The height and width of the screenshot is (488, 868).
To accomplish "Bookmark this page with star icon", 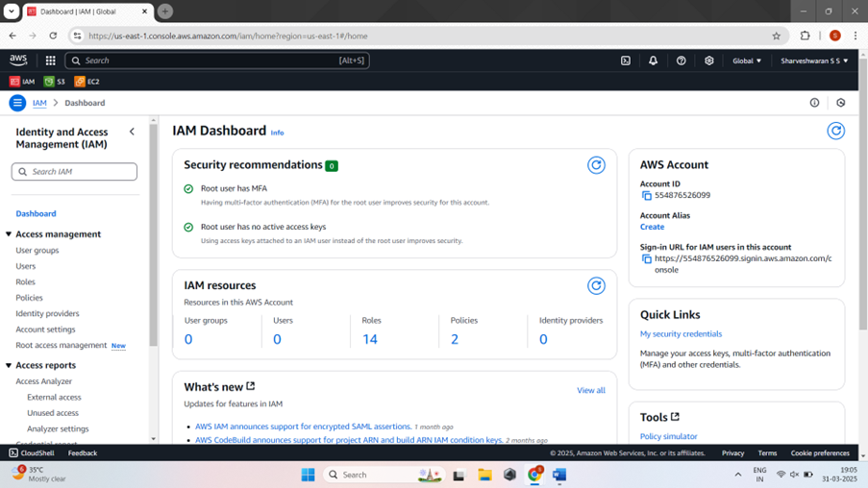I will [776, 36].
